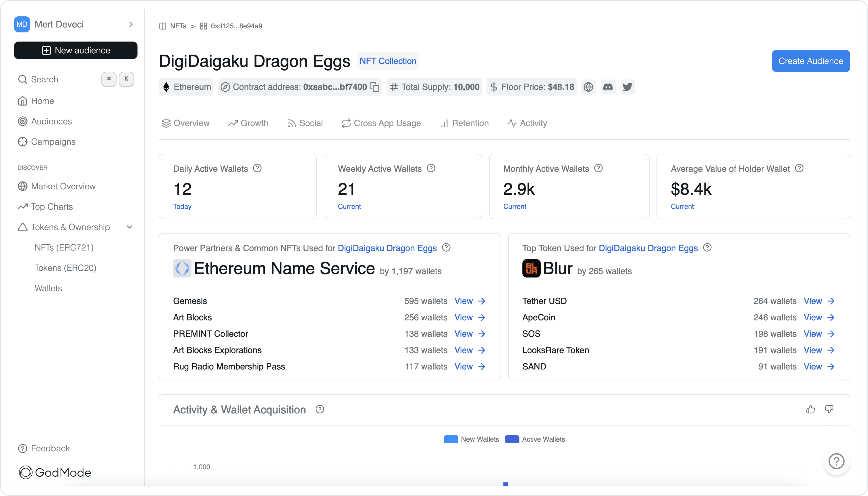Click the NFTs breadcrumb link
This screenshot has width=868, height=496.
click(x=178, y=26)
